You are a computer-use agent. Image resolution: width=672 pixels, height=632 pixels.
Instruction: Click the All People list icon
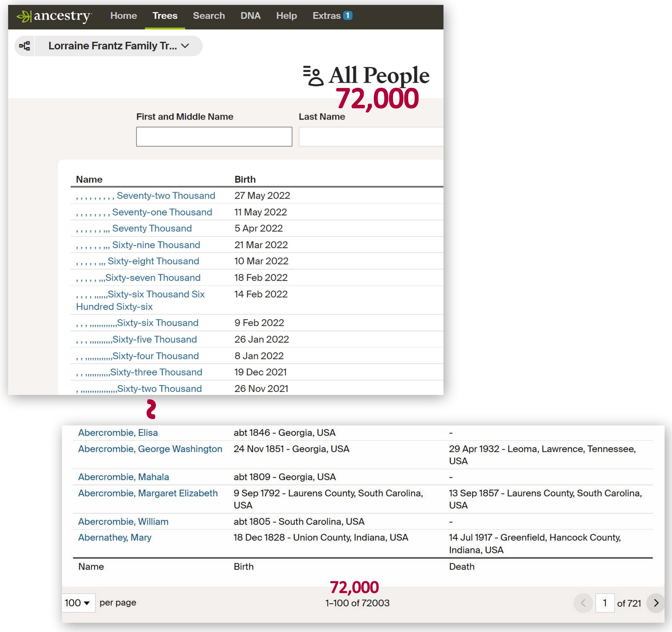(x=313, y=76)
